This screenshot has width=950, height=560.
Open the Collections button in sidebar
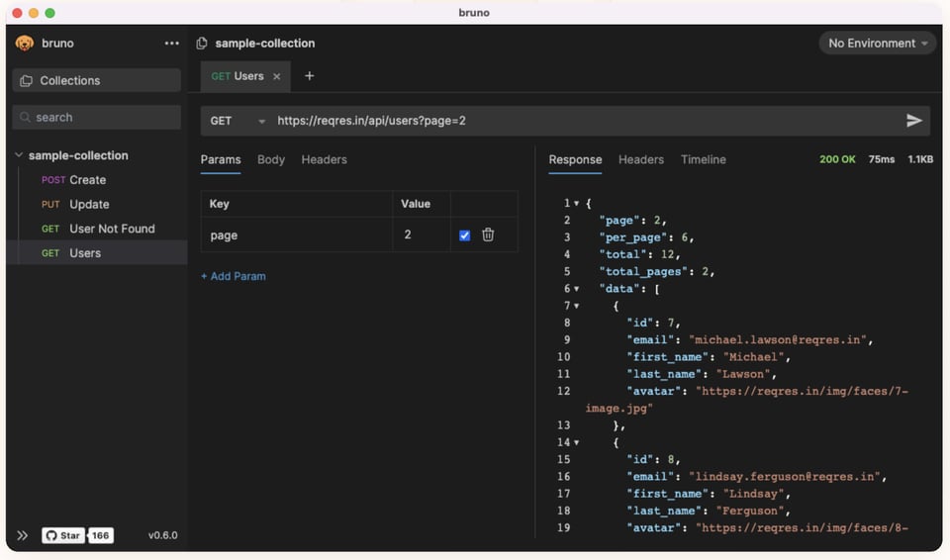click(96, 81)
